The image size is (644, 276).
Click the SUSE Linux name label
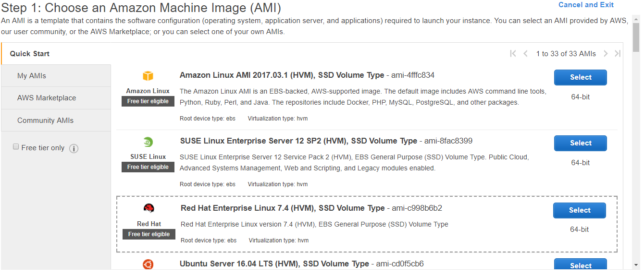[x=148, y=156]
